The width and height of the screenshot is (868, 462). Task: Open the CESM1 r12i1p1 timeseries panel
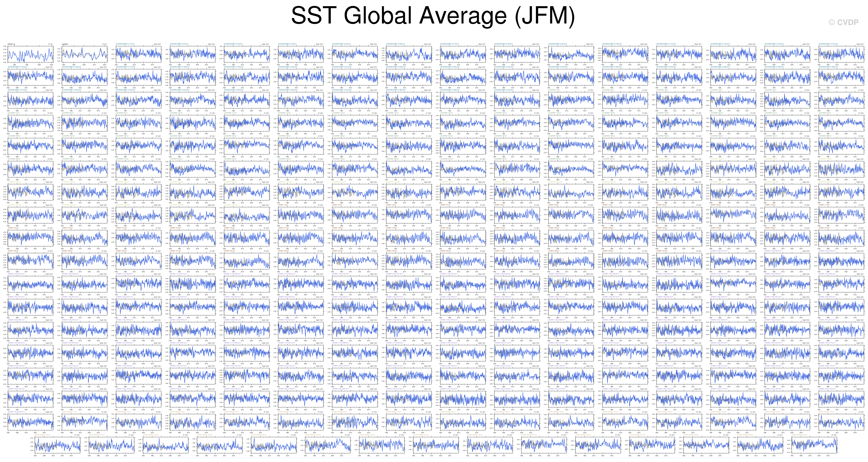[x=30, y=238]
